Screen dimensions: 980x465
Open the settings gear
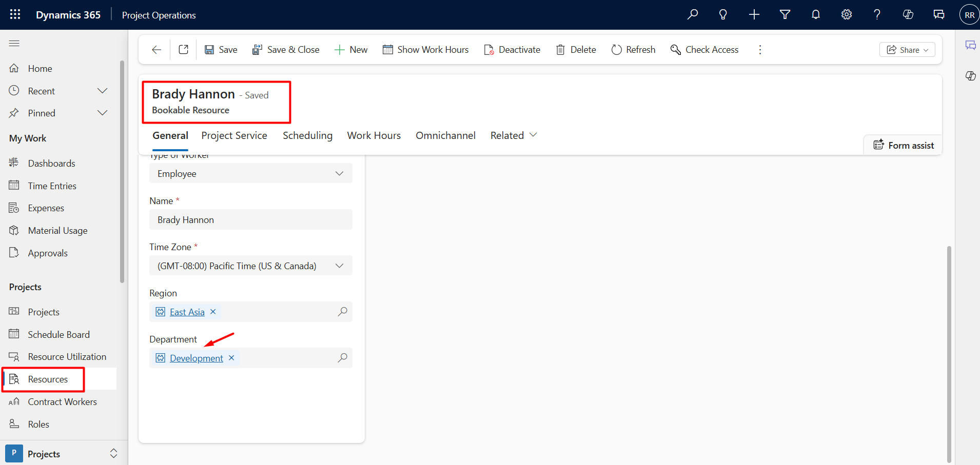pyautogui.click(x=846, y=14)
